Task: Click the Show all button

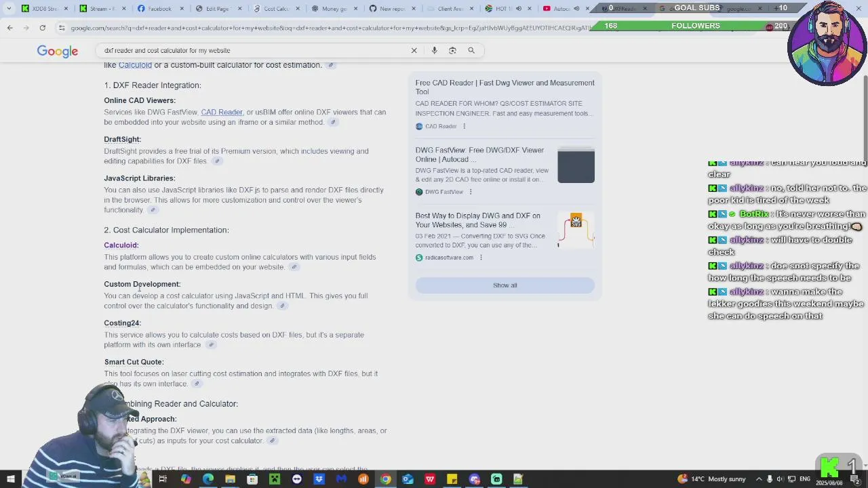Action: pos(505,285)
